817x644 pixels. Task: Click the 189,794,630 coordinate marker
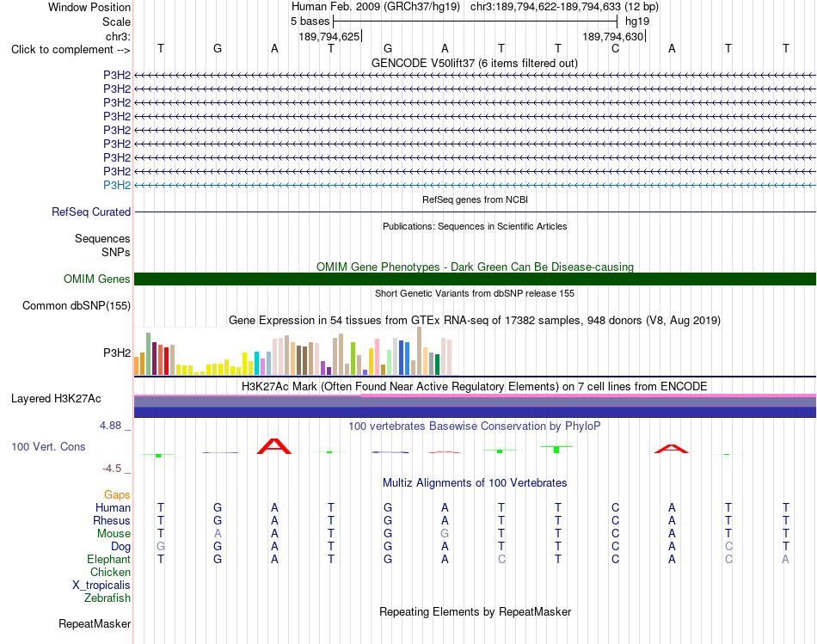(612, 36)
